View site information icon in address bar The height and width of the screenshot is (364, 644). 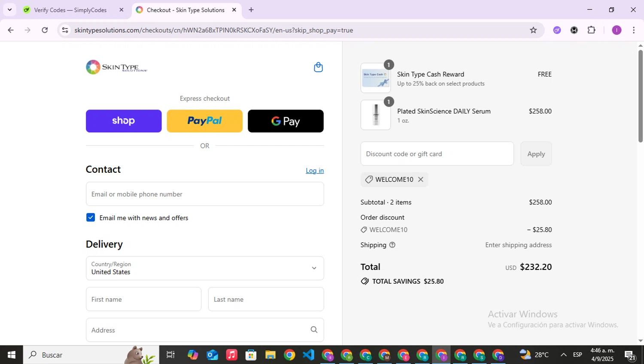click(65, 30)
